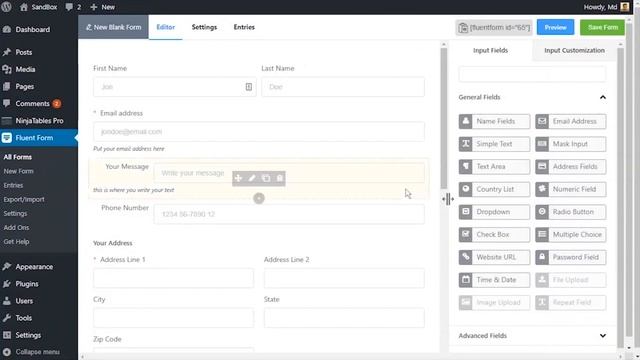The height and width of the screenshot is (360, 640).
Task: Open the SandBox site home link
Action: tap(38, 7)
